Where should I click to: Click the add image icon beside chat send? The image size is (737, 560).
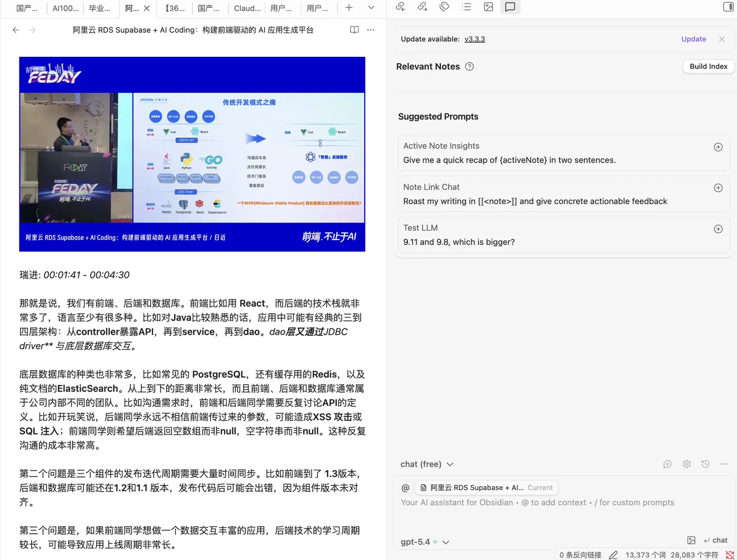(691, 541)
